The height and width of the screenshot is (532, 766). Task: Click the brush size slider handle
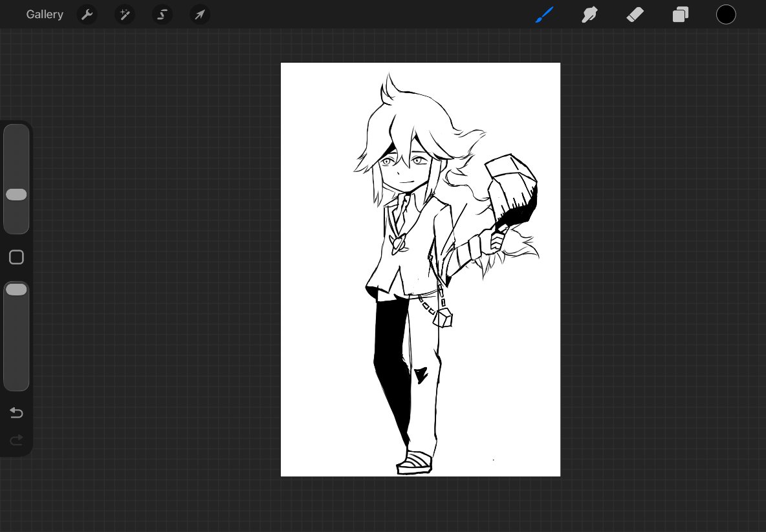[x=16, y=195]
